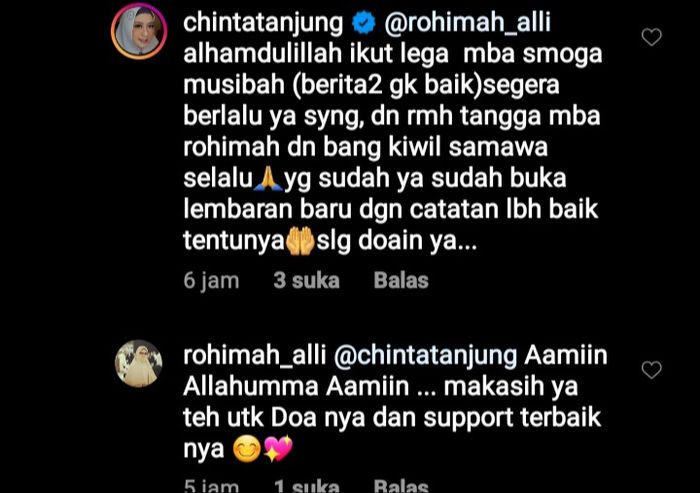
Task: View the 1 suka likes list
Action: pyautogui.click(x=306, y=486)
